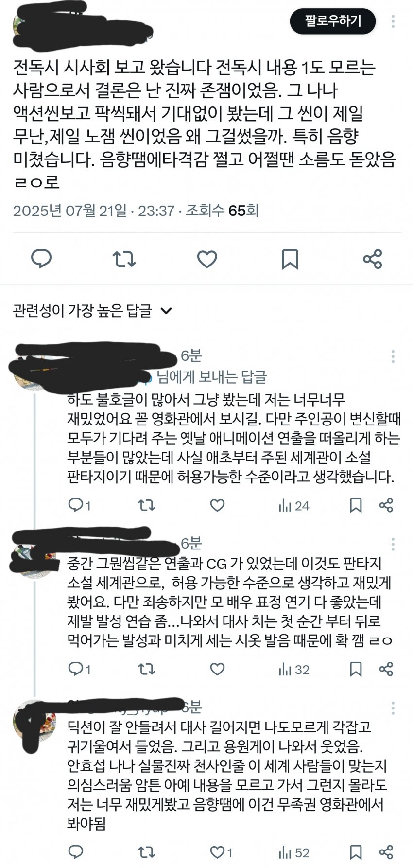Image resolution: width=413 pixels, height=868 pixels.
Task: Like the last reply showing 1 like
Action: tap(221, 852)
